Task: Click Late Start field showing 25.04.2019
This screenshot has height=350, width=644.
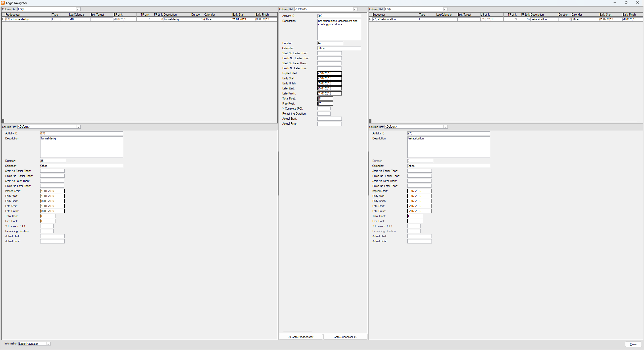Action: click(329, 88)
